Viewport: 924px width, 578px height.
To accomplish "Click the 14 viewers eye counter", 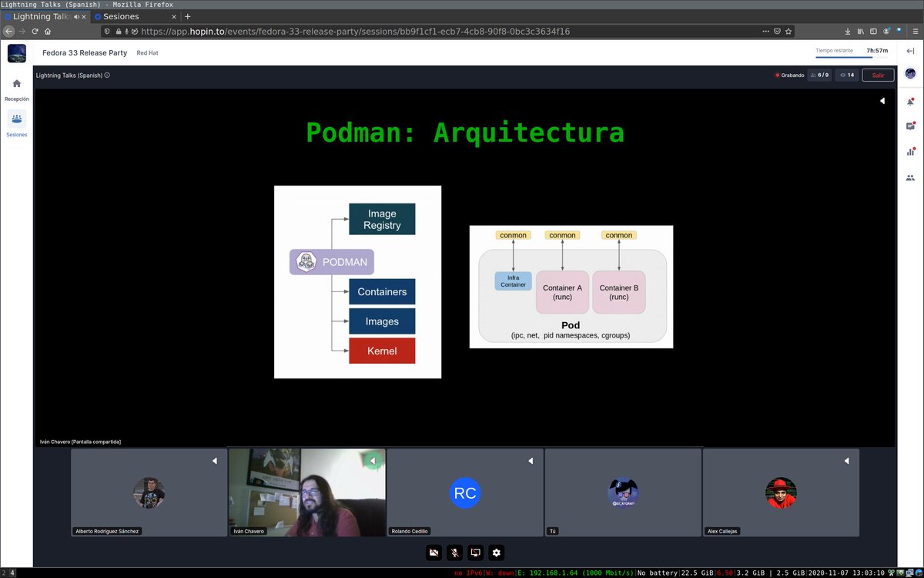I will coord(847,75).
